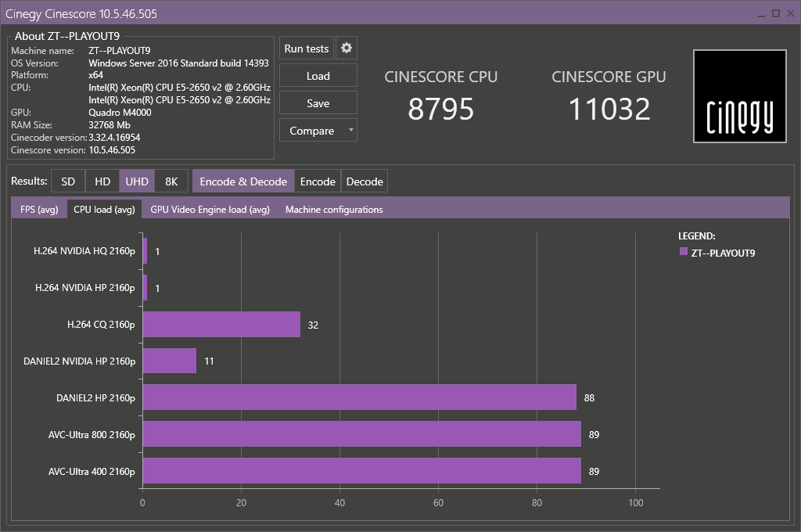Click the DANIEL2 NVIDIA HP 2160p bar

point(170,361)
